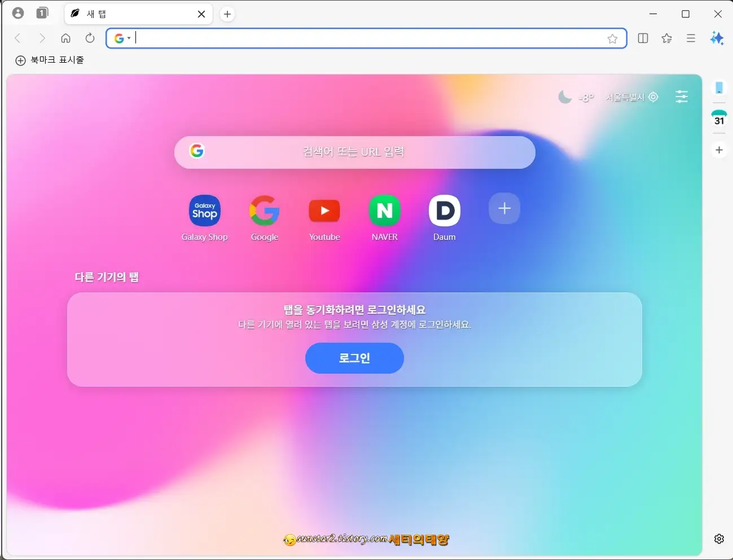Click the 로그인 sign-in button
Image resolution: width=733 pixels, height=560 pixels.
click(354, 358)
